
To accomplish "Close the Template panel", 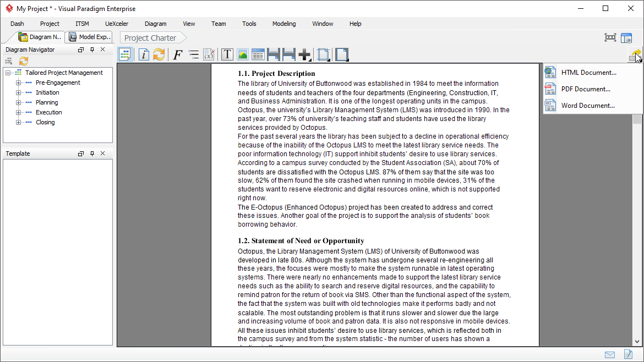I will (103, 153).
